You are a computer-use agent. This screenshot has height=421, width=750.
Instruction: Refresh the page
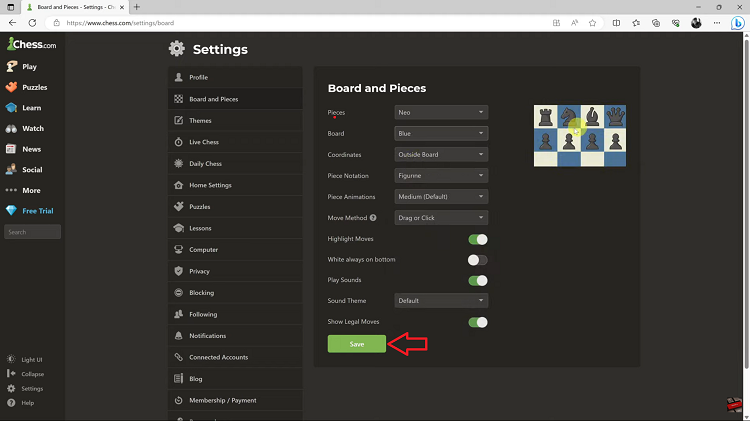(32, 22)
